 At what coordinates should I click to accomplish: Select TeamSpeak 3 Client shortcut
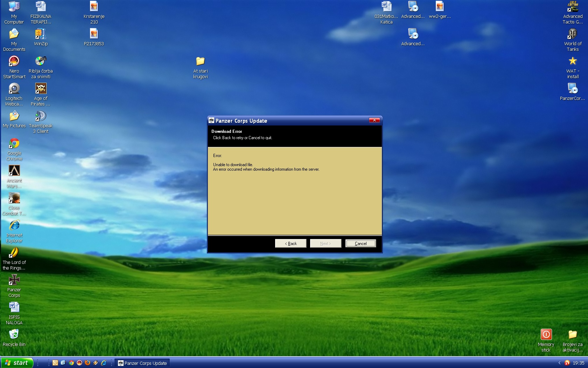click(41, 122)
